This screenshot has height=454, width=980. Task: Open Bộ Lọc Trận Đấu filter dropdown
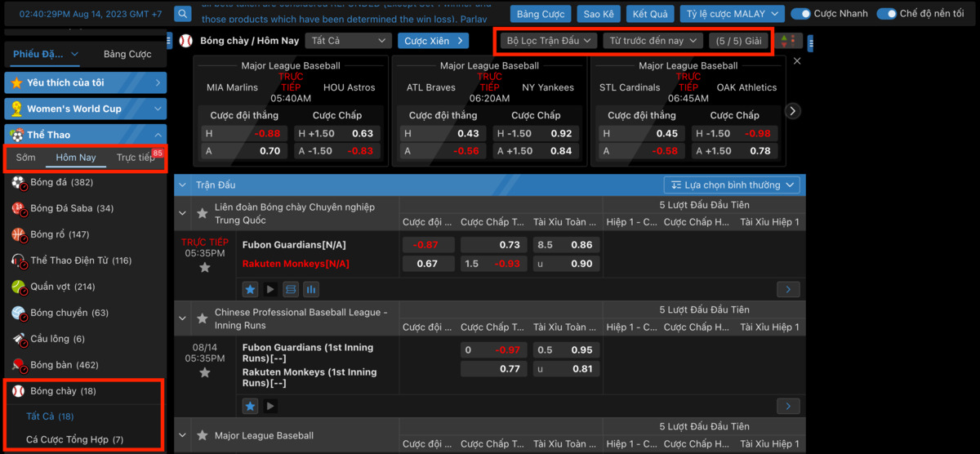pos(549,41)
